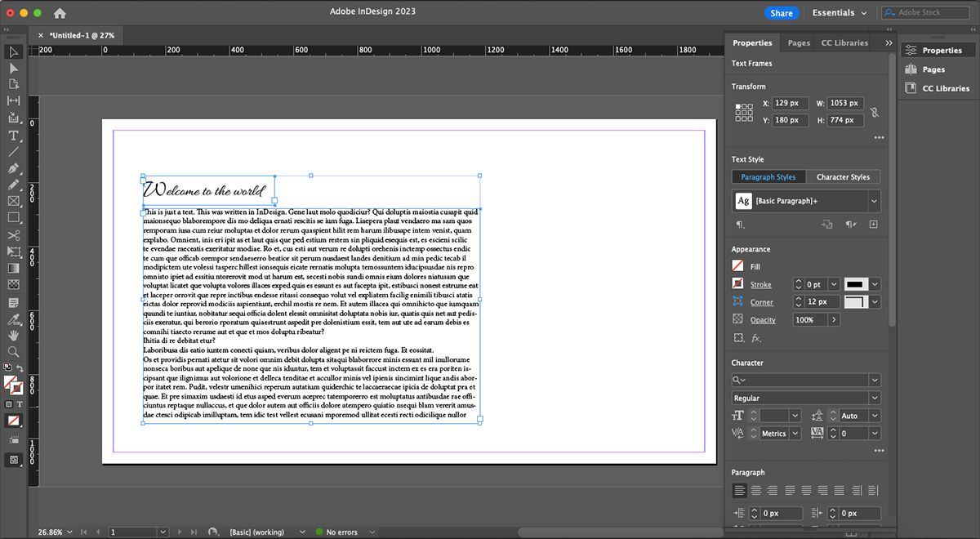The width and height of the screenshot is (980, 539).
Task: Open CC Libraries in collapsed dock
Action: (938, 88)
